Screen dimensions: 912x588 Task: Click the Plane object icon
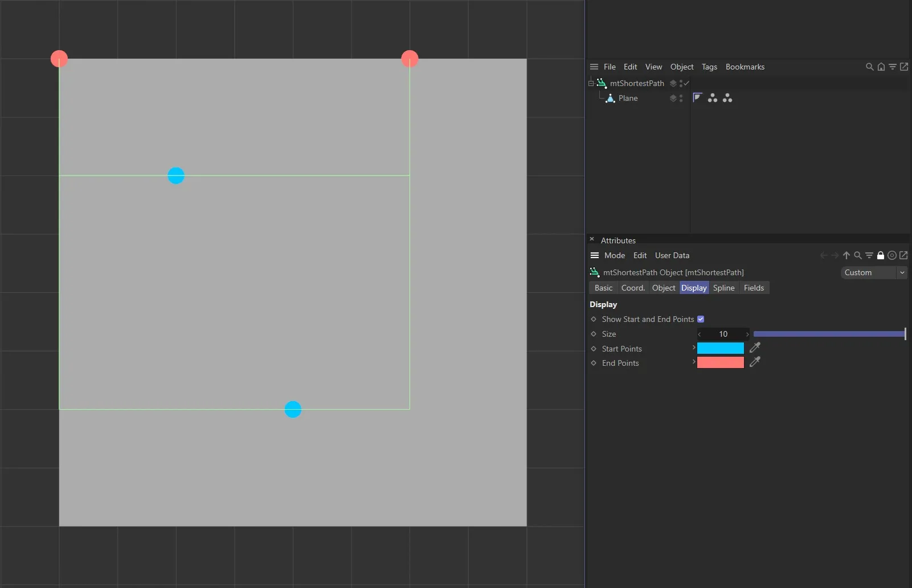click(610, 99)
